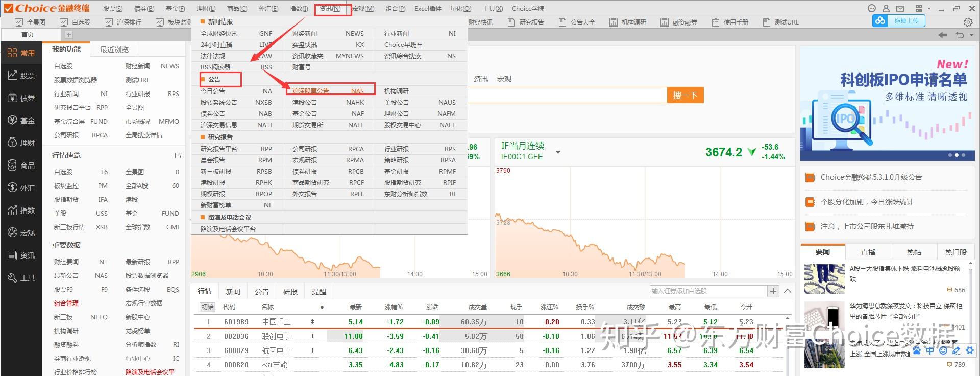Open the chat message bubble icon
Image resolution: width=980 pixels, height=376 pixels.
pos(872,8)
